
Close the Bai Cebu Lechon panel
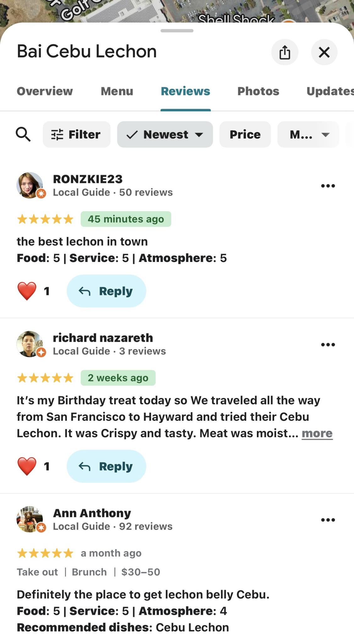324,52
